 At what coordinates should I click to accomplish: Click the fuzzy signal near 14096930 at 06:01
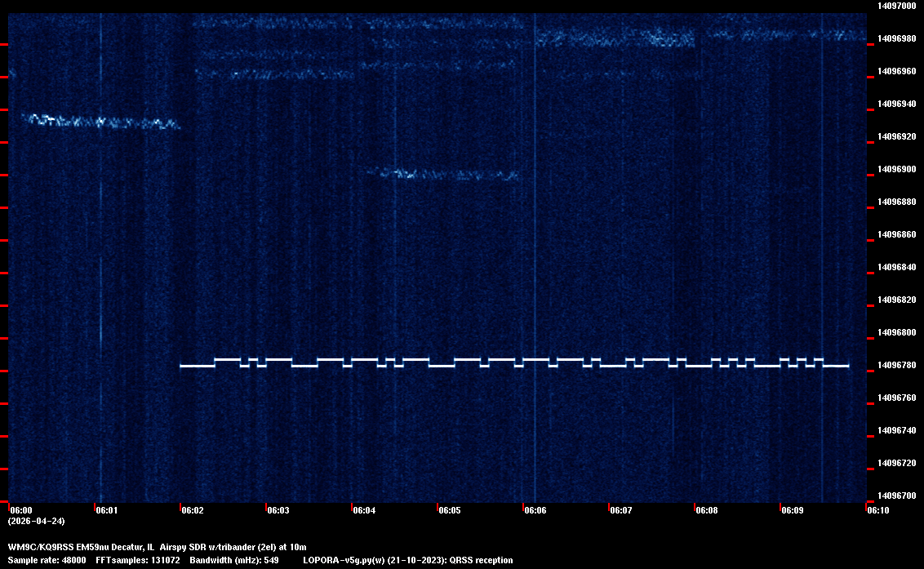click(98, 122)
